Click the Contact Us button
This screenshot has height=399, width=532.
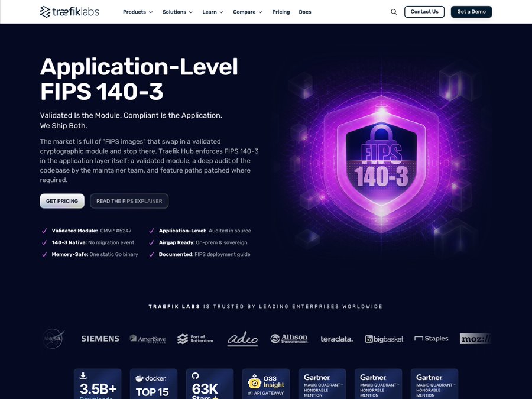click(x=424, y=12)
